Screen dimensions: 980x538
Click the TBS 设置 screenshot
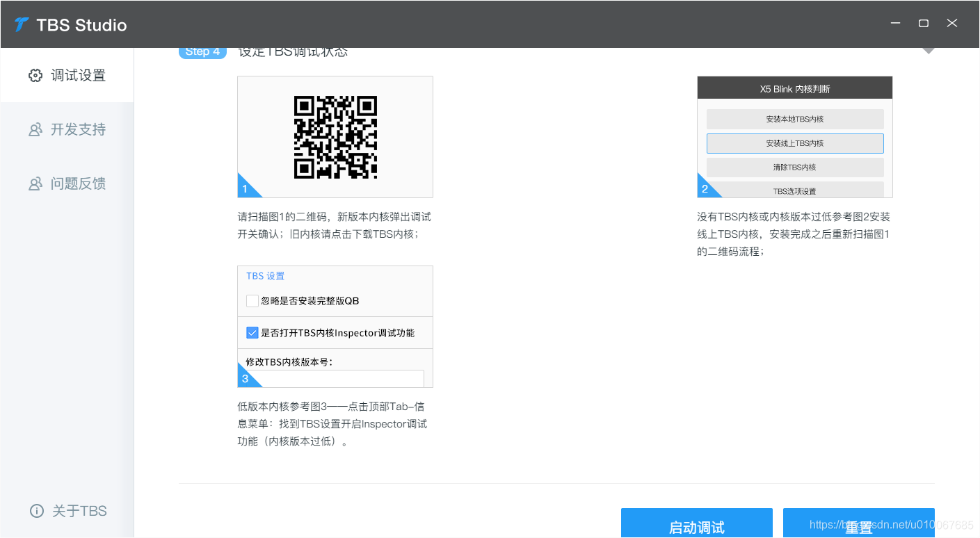335,327
